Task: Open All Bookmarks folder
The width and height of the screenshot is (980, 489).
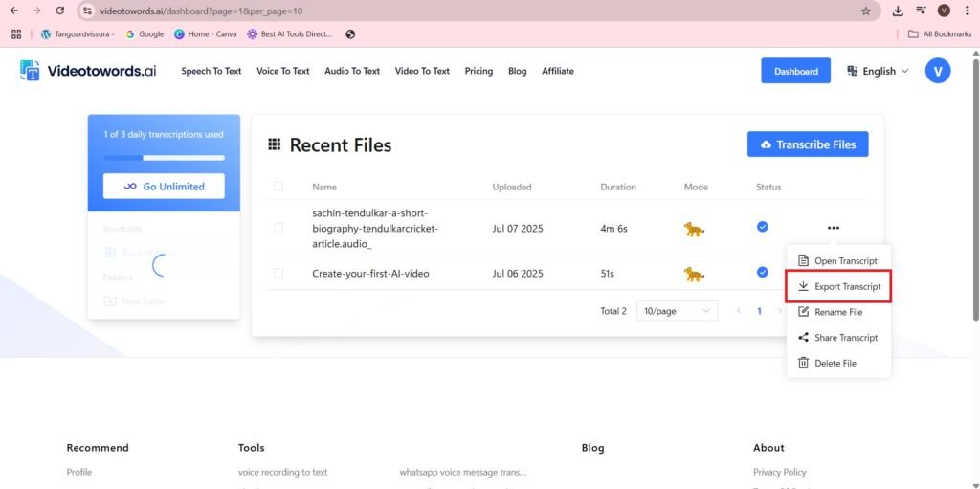Action: pyautogui.click(x=940, y=34)
